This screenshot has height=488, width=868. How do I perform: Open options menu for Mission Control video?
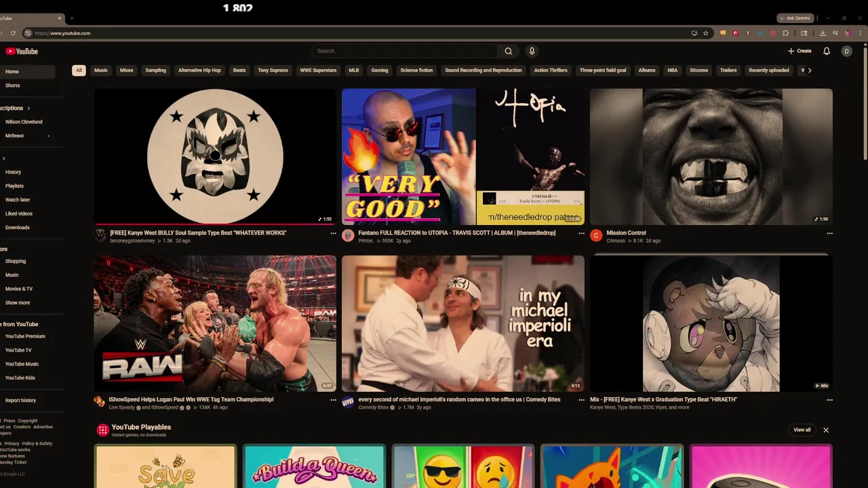tap(829, 233)
